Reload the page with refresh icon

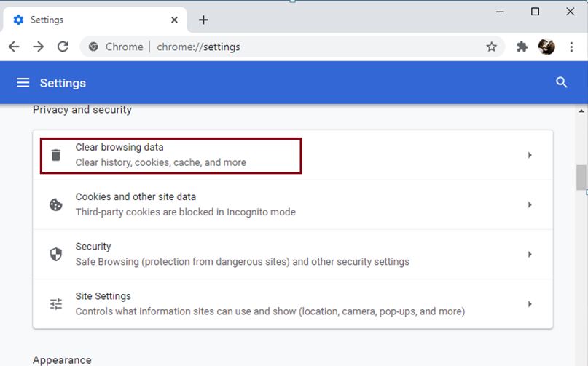coord(63,47)
